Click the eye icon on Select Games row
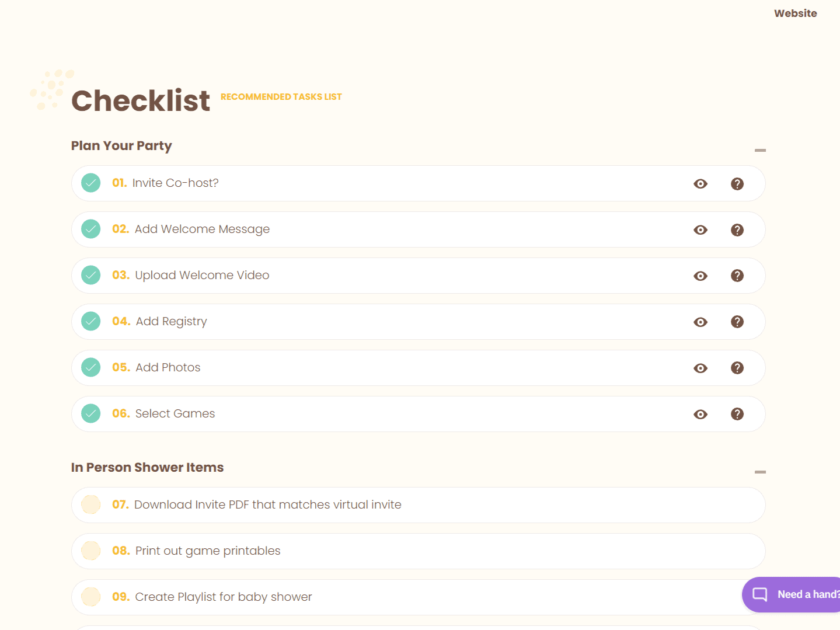Viewport: 840px width, 630px height. click(700, 414)
